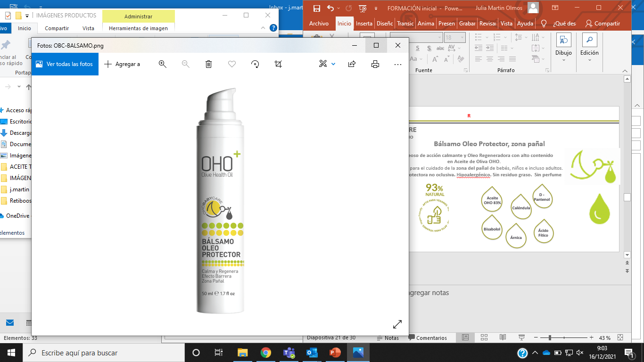Open the Edit & Create dropdown chevron
The width and height of the screenshot is (644, 362).
333,64
